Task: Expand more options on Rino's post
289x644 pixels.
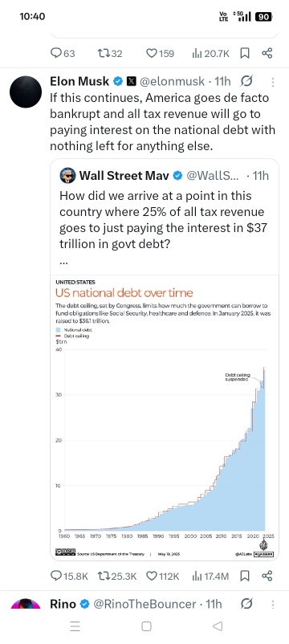Action: click(x=273, y=604)
